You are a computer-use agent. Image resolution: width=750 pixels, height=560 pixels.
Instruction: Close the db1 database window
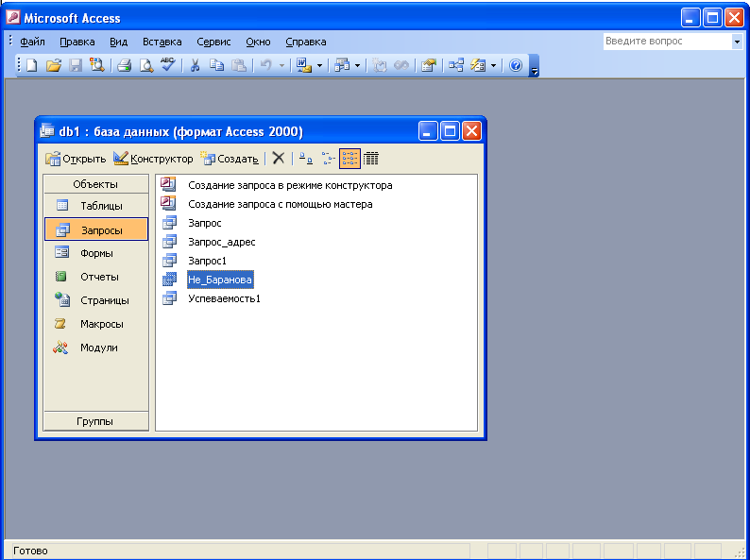(x=471, y=130)
